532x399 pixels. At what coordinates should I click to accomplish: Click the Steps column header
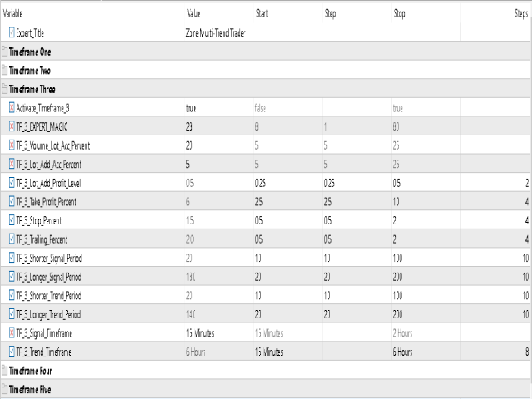point(521,13)
